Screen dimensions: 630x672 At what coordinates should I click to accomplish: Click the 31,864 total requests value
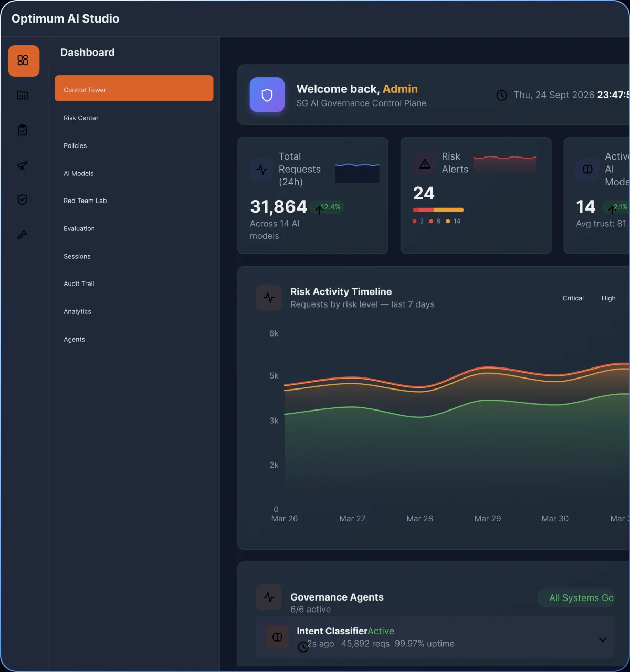278,207
